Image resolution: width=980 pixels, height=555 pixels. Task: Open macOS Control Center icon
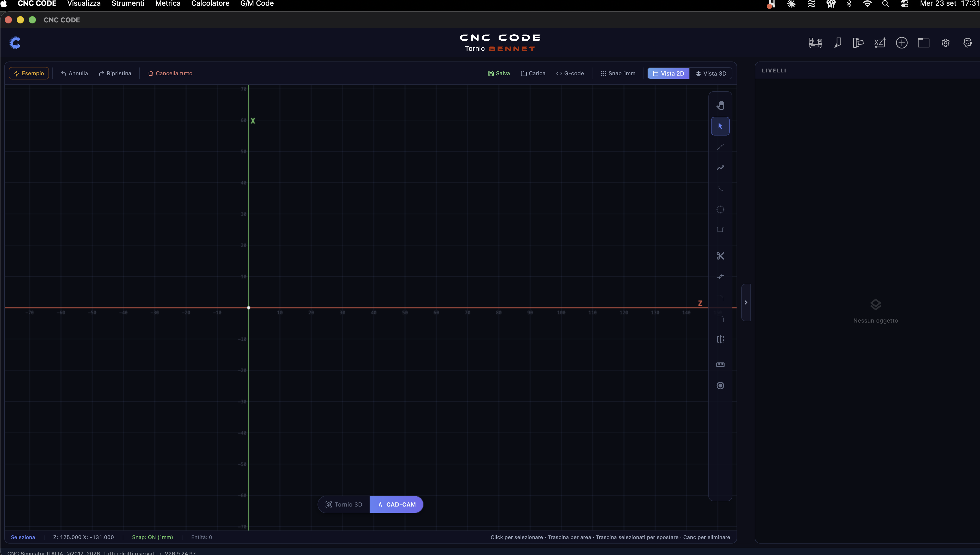pos(904,4)
